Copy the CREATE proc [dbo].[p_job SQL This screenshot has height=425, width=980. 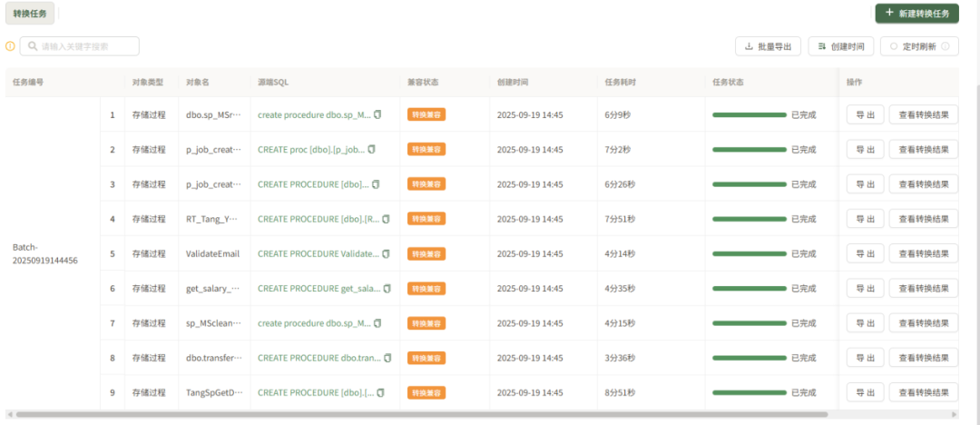click(x=372, y=150)
